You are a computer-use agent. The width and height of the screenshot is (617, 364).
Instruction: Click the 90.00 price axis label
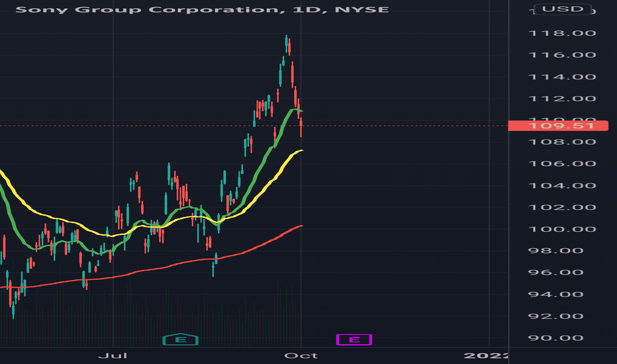click(x=555, y=338)
